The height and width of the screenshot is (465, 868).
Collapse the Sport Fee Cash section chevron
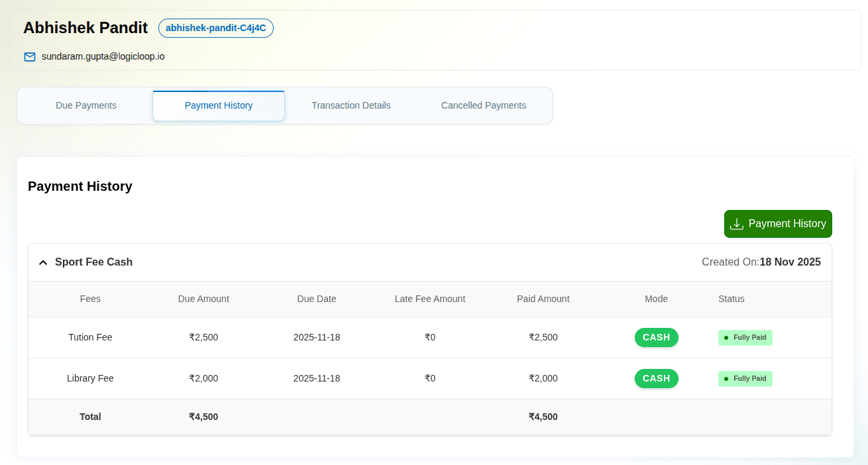point(43,262)
